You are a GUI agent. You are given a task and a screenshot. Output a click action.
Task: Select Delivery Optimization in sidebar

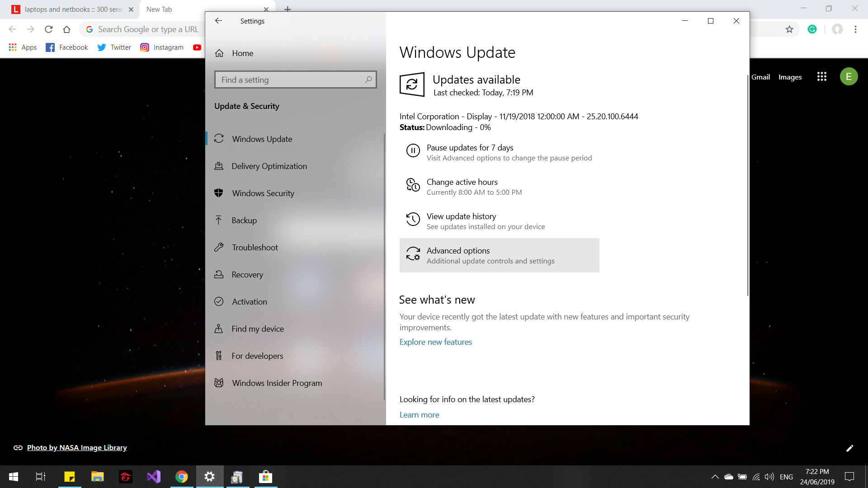coord(269,166)
